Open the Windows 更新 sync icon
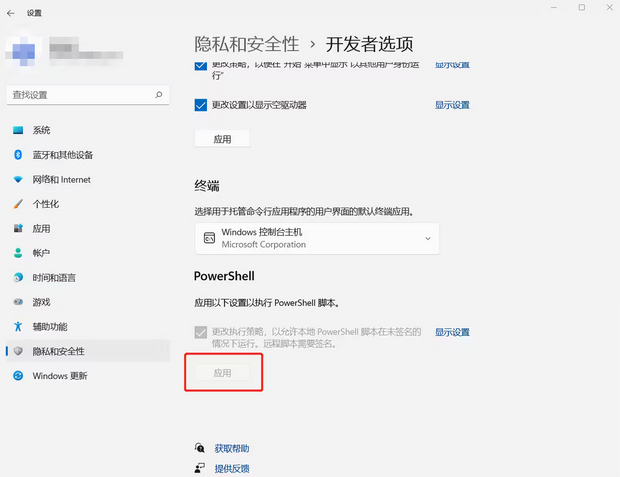Screen dimensions: 620x477 point(18,375)
